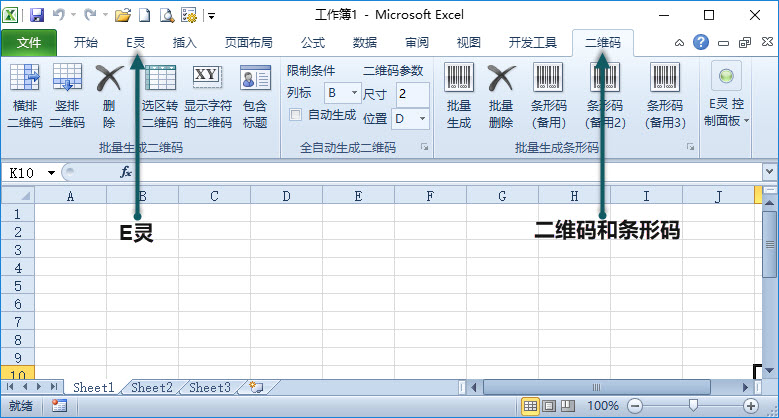This screenshot has height=418, width=779.
Task: Click the New document icon
Action: pyautogui.click(x=145, y=15)
